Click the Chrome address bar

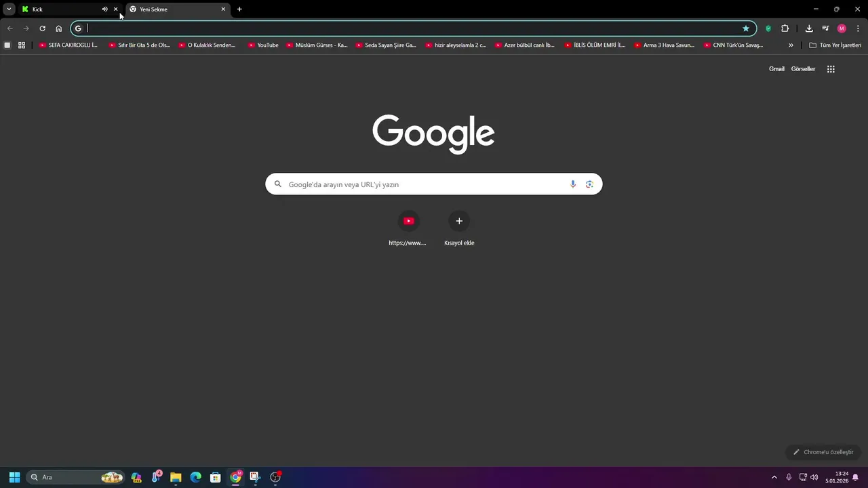pos(414,28)
